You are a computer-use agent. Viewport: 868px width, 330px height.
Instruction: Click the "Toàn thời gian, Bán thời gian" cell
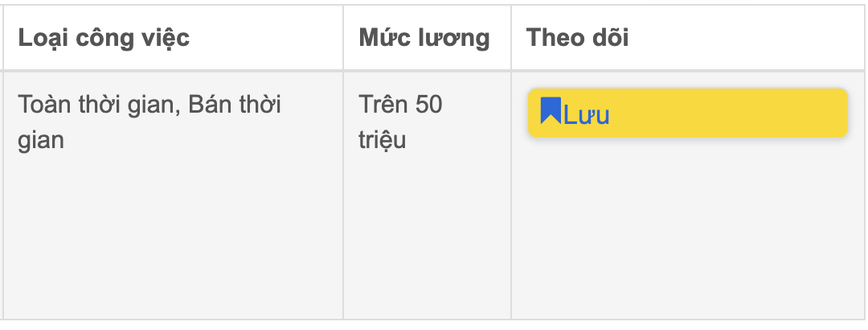point(149,122)
